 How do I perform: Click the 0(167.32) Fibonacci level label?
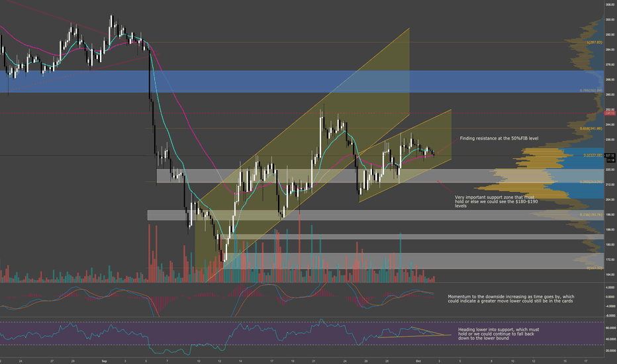click(594, 268)
